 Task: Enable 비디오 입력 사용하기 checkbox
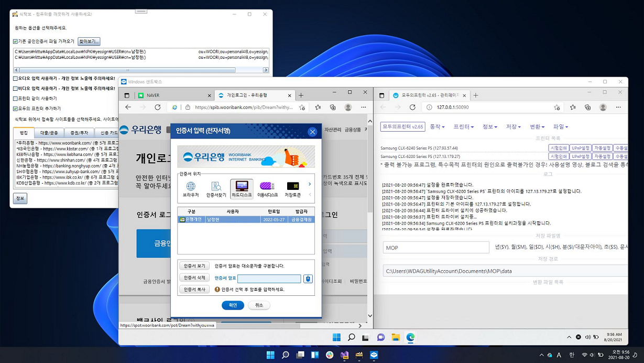[15, 89]
